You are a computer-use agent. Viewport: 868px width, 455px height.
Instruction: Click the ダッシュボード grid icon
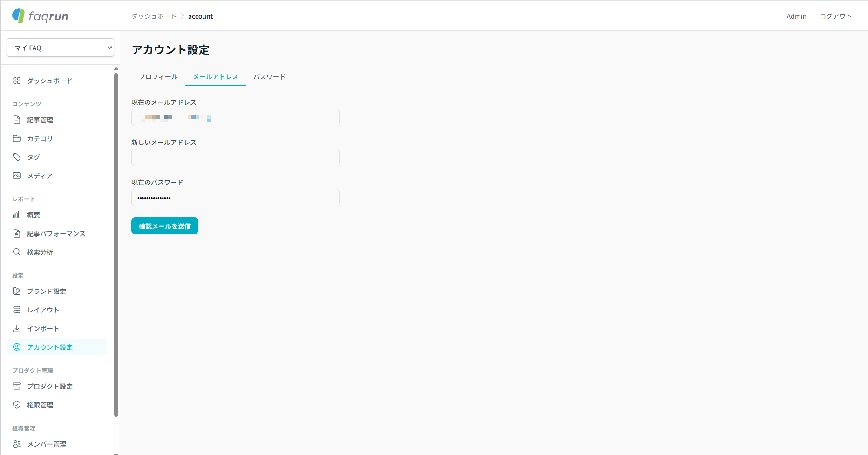[17, 81]
